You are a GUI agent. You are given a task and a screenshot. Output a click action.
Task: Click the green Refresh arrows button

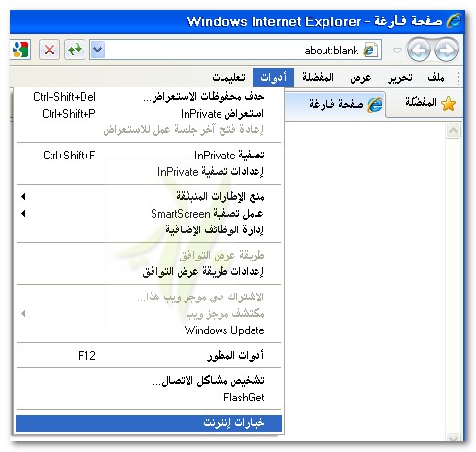click(75, 50)
